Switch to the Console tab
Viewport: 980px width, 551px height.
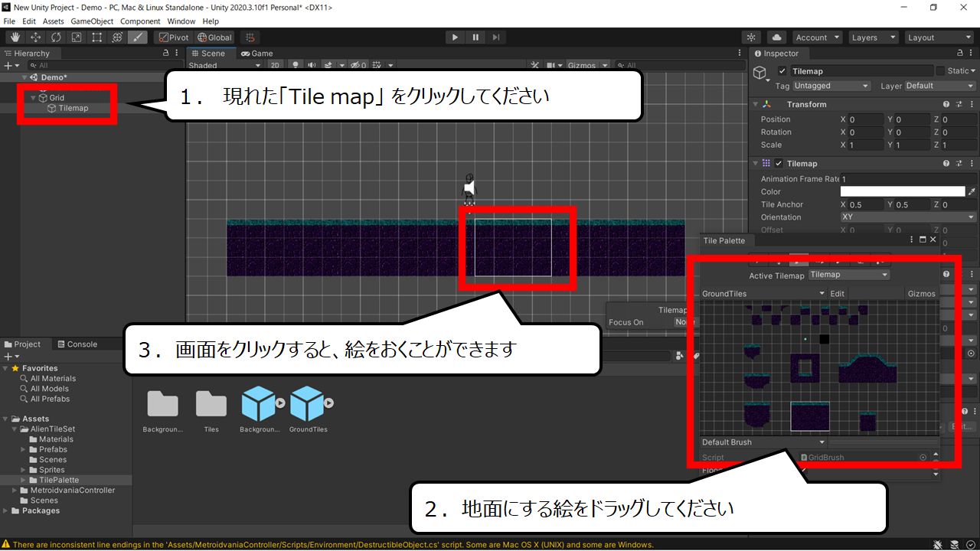(x=77, y=344)
